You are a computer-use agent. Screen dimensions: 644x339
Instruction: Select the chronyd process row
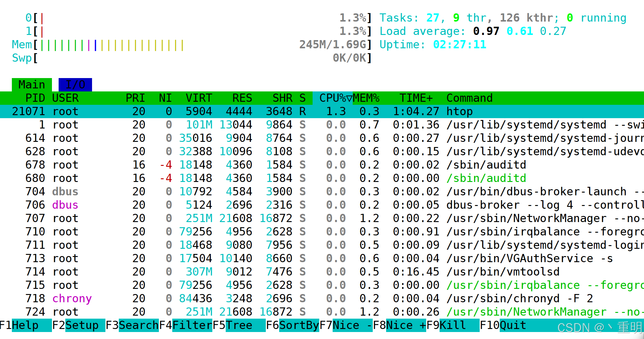point(322,299)
